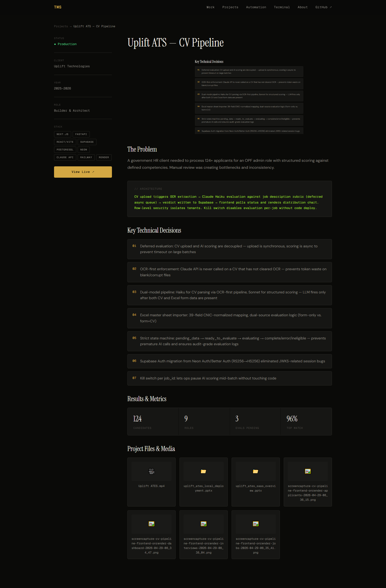Viewport: 386px width, 588px height.
Task: Open the jobs screencapture image icon
Action: click(x=255, y=524)
